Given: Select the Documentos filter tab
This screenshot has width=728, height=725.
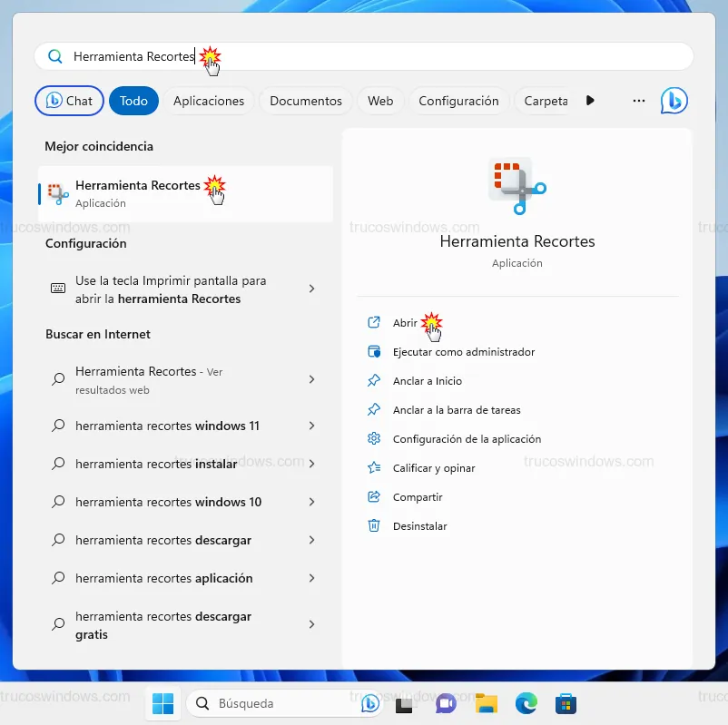Looking at the screenshot, I should click(306, 101).
